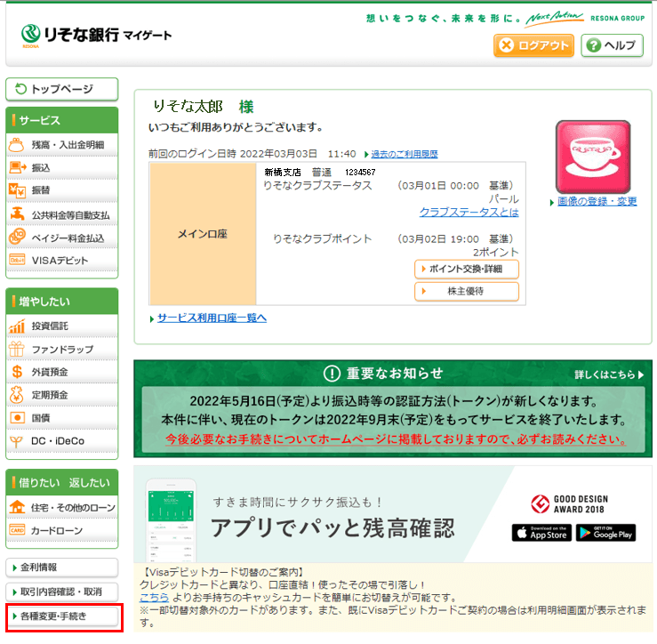This screenshot has height=644, width=657.
Task: Click the piggy bank icon for 残高・入出金明細
Action: (16, 145)
